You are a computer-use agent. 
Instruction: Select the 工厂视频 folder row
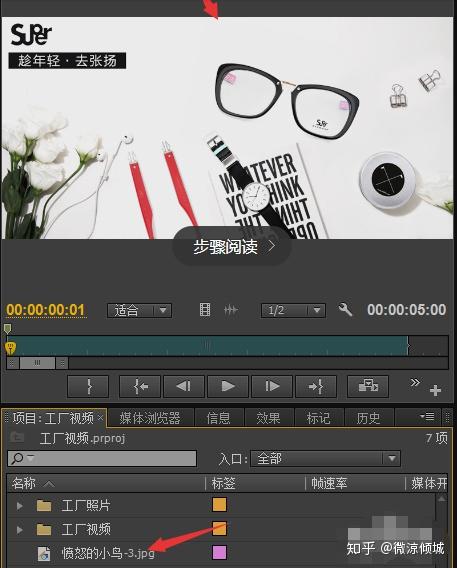(221, 529)
